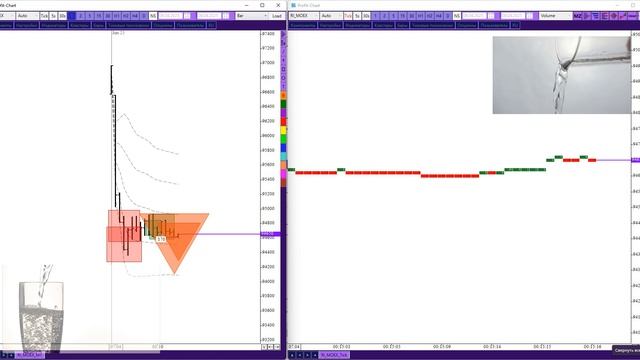Enable Tick timeframe in right window
640x360 pixels.
tap(348, 16)
